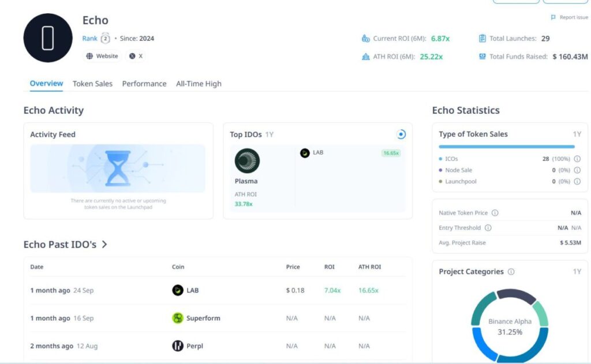Open 1Y period selector for Token Sales
This screenshot has width=591, height=364.
click(577, 134)
